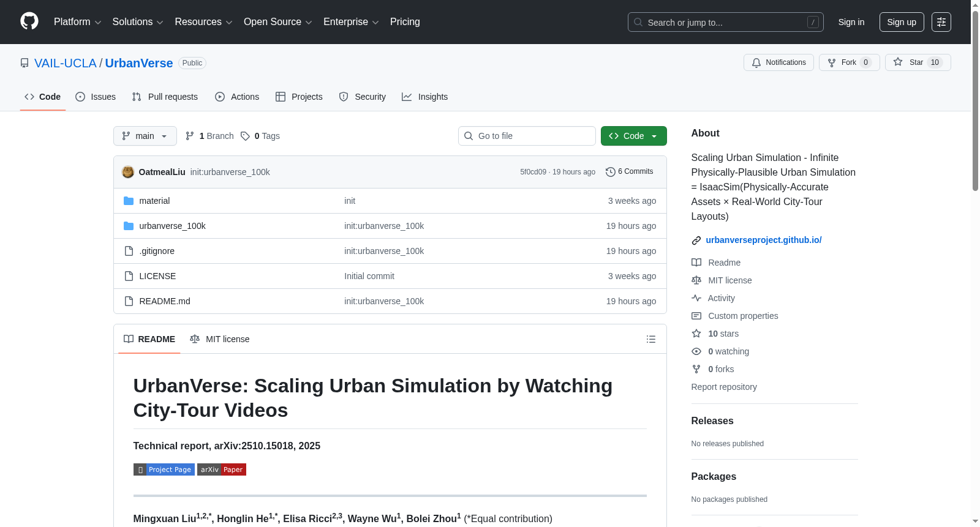980x527 pixels.
Task: Expand the Platform menu
Action: tap(77, 22)
